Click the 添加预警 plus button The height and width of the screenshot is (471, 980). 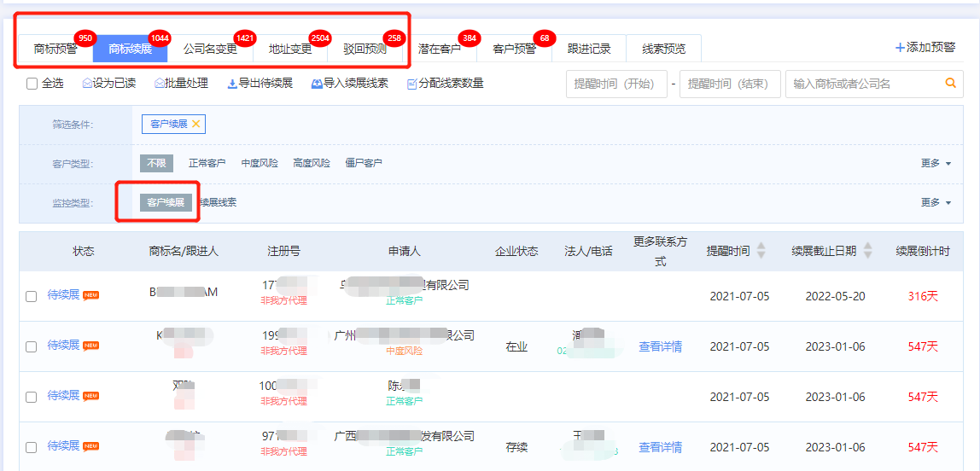[x=925, y=48]
